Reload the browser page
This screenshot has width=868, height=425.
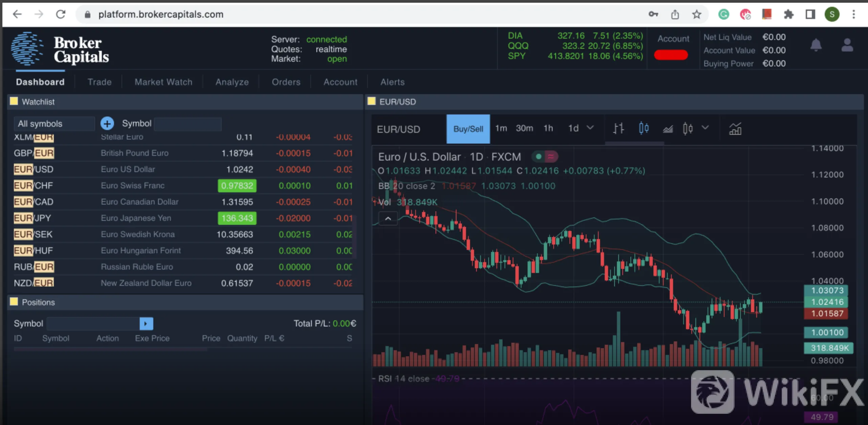pos(61,14)
